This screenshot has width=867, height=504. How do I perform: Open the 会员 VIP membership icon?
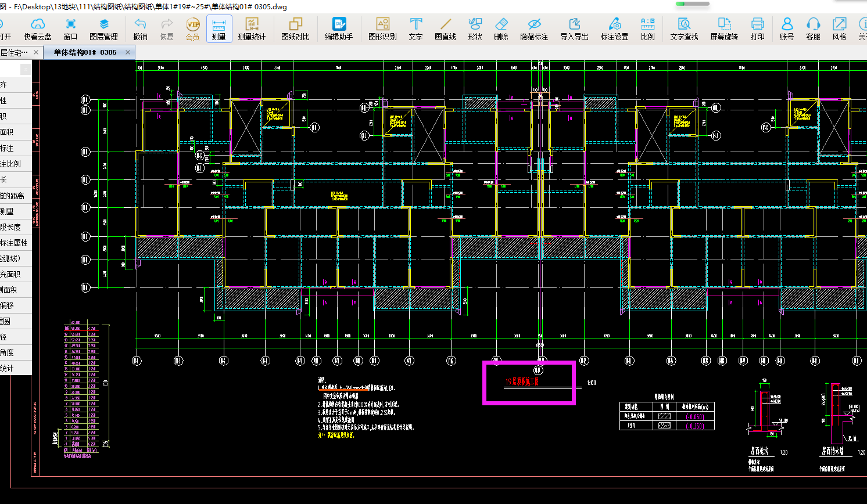pos(192,28)
